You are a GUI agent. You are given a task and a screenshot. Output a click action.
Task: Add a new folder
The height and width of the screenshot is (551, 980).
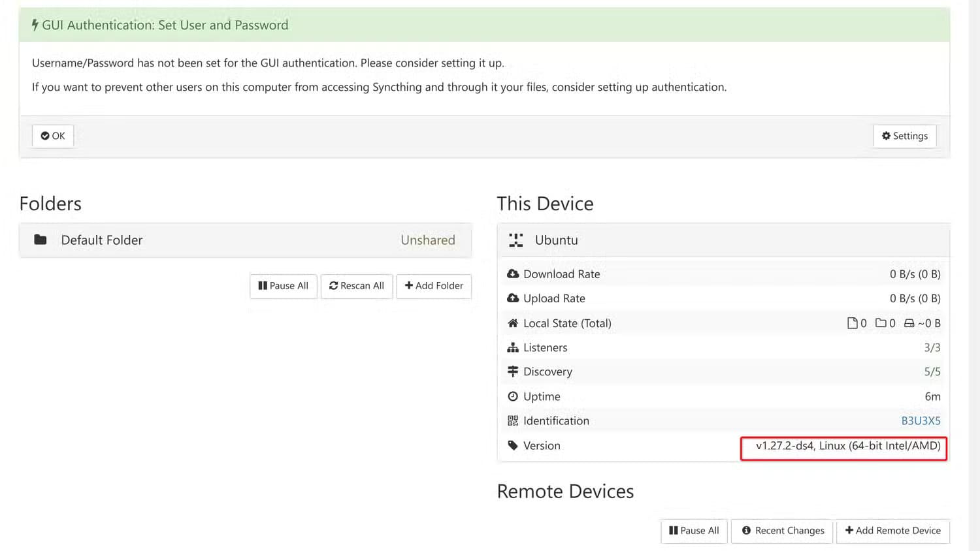pyautogui.click(x=434, y=286)
